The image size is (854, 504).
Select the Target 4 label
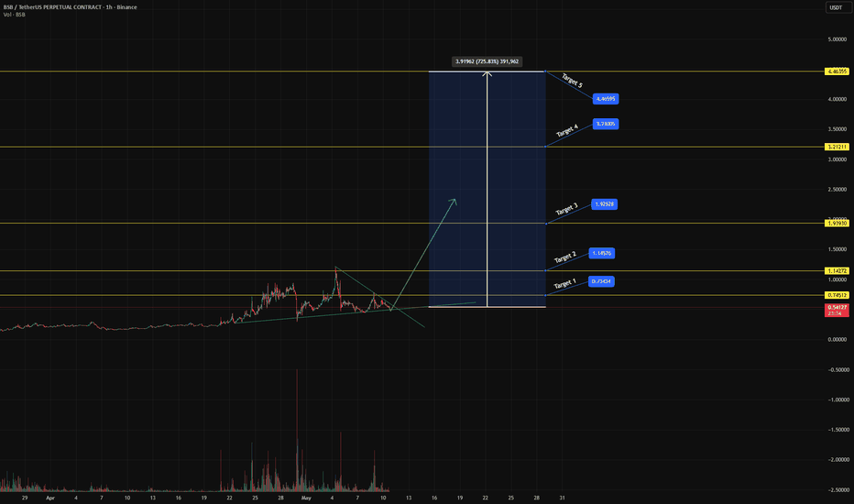pos(567,131)
